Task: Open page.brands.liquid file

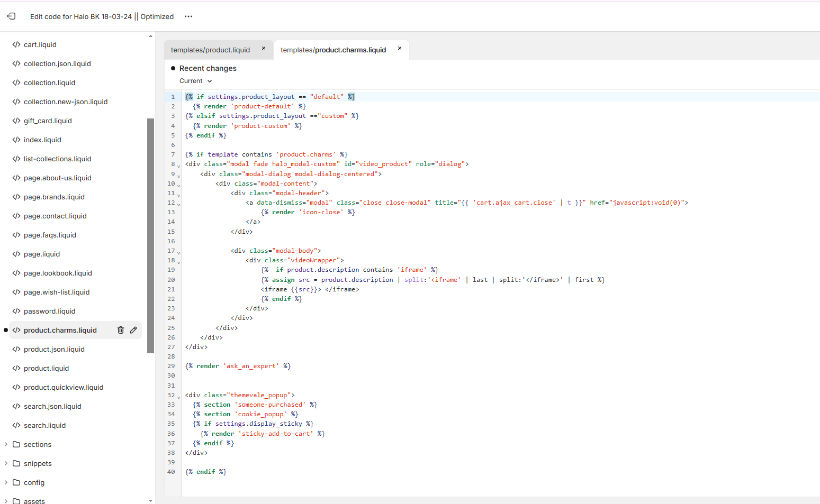Action: [54, 197]
